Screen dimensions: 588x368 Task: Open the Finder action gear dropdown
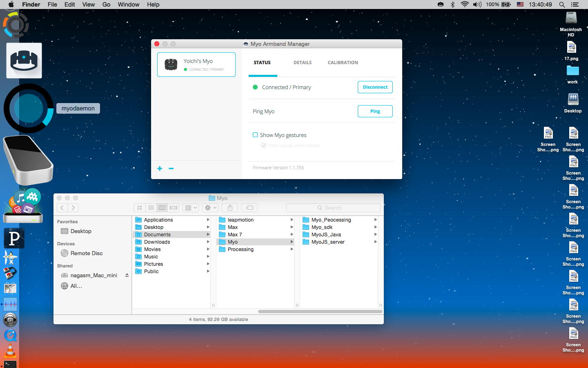tap(210, 208)
